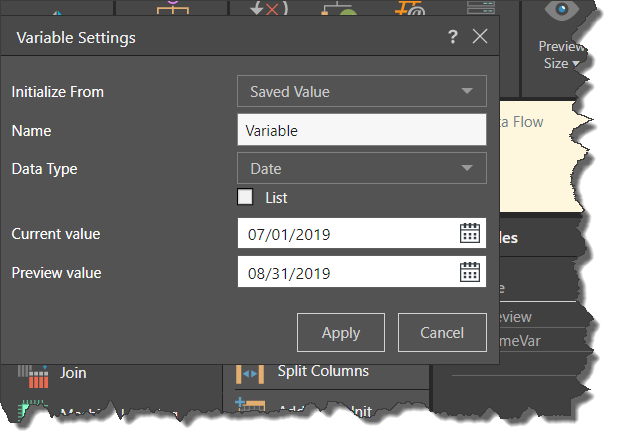Enable the List checkbox
617x445 pixels.
(x=245, y=197)
